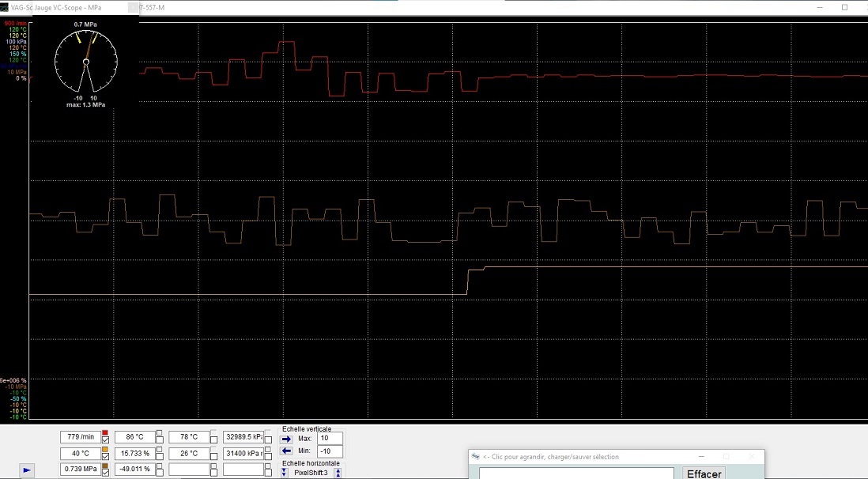Click the blue left arrow beside Min
868x479 pixels.
click(286, 451)
